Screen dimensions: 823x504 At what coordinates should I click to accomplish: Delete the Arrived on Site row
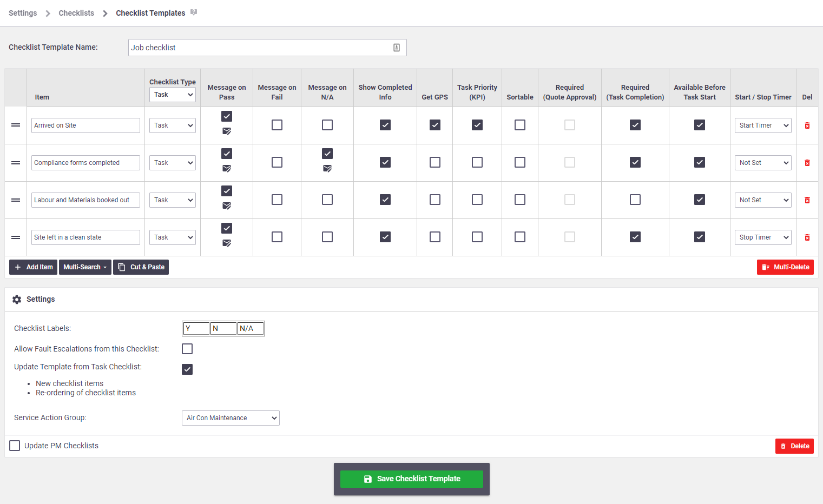(x=807, y=125)
